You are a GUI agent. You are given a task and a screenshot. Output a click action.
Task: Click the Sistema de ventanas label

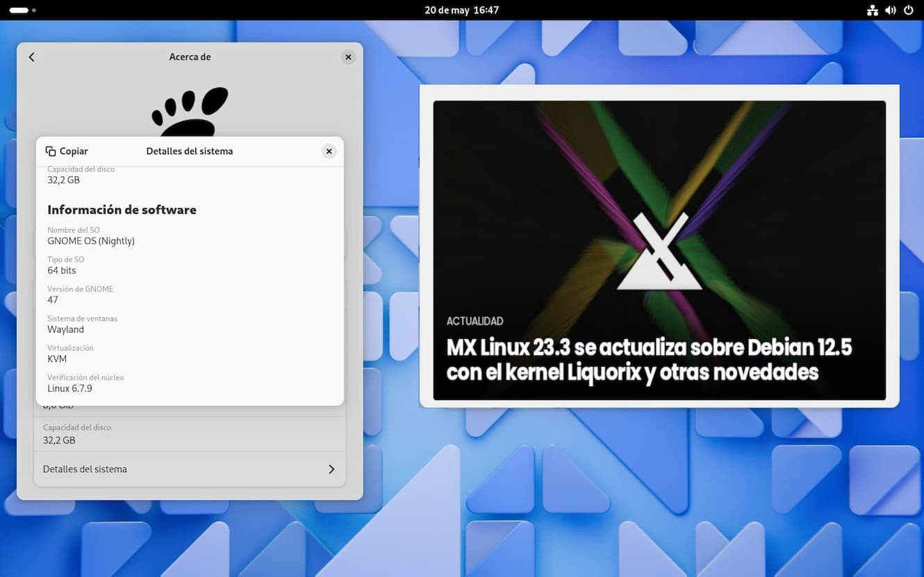point(82,319)
